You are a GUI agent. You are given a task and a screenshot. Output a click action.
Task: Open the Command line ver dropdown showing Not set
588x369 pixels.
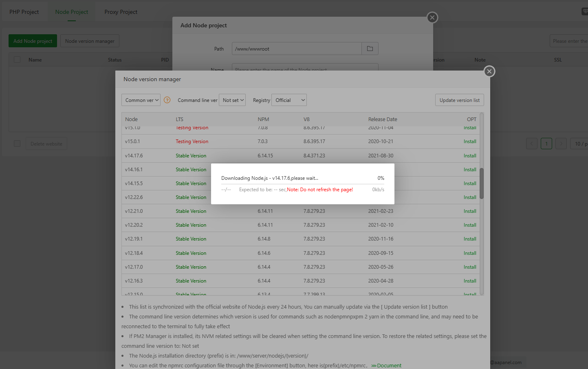click(x=232, y=100)
